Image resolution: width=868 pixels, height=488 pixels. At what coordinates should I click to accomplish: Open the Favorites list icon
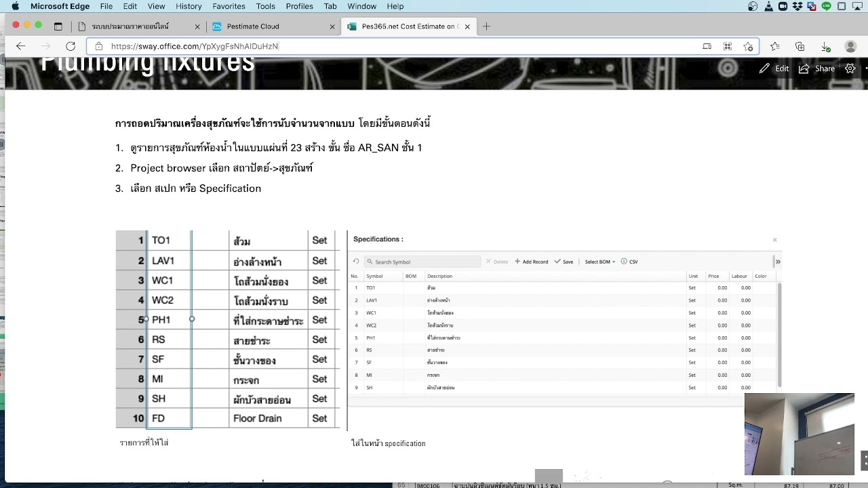(775, 46)
